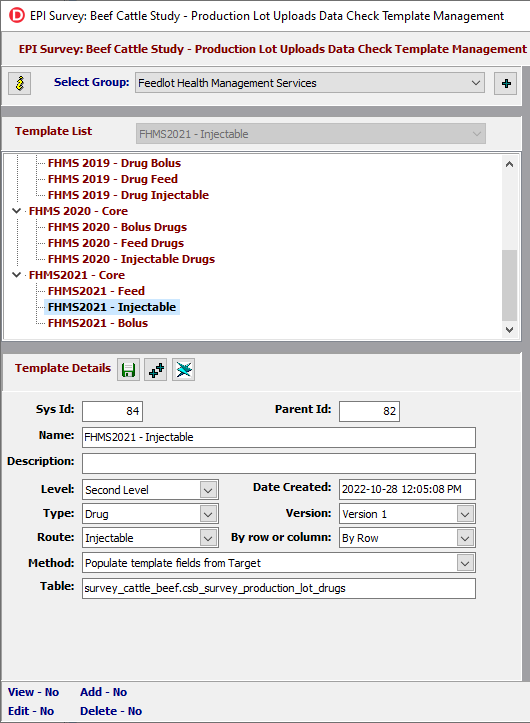Click the teal cross delete template icon
This screenshot has width=530, height=723.
click(x=184, y=370)
